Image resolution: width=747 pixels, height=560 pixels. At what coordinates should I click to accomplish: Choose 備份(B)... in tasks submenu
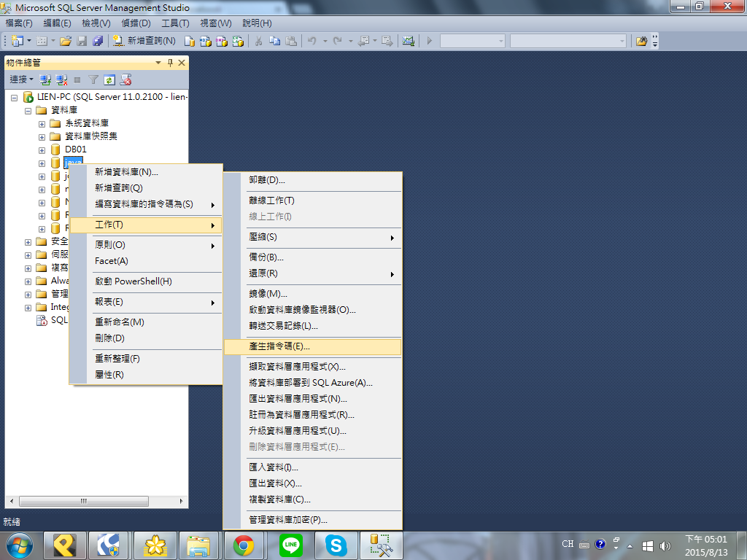(x=312, y=257)
